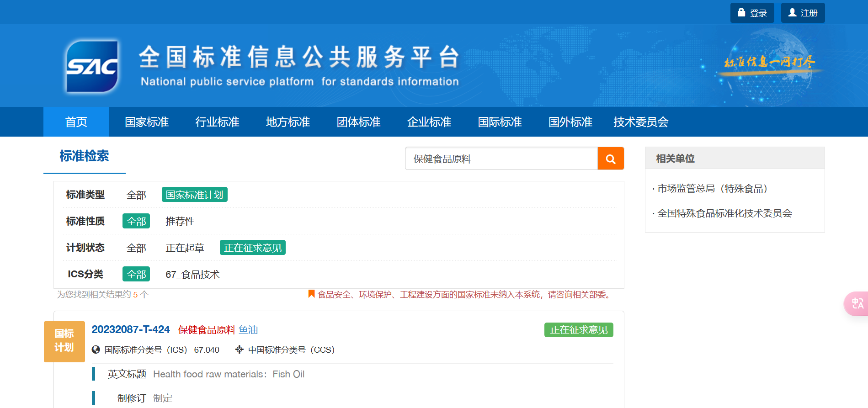Image resolution: width=868 pixels, height=408 pixels.
Task: Click the search input containing 保健食品原料
Action: 501,159
